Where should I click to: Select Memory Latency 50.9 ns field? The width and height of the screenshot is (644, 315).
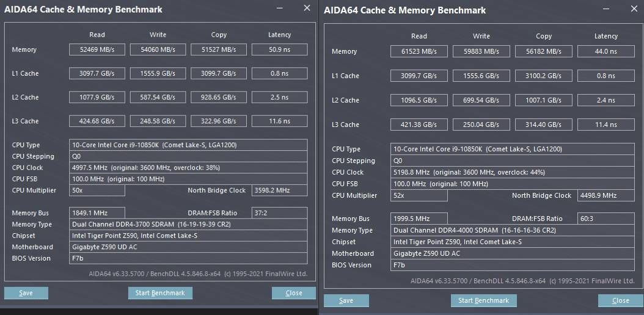click(279, 49)
